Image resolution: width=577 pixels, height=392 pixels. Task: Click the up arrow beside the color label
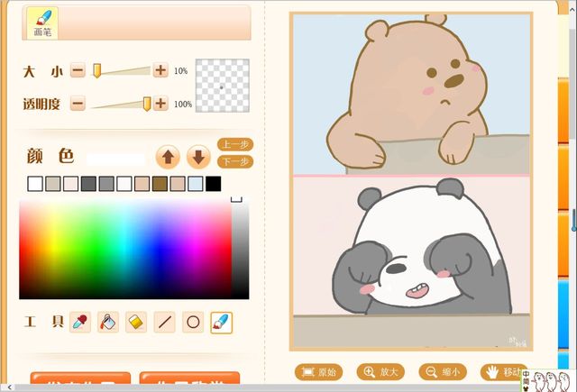[168, 157]
